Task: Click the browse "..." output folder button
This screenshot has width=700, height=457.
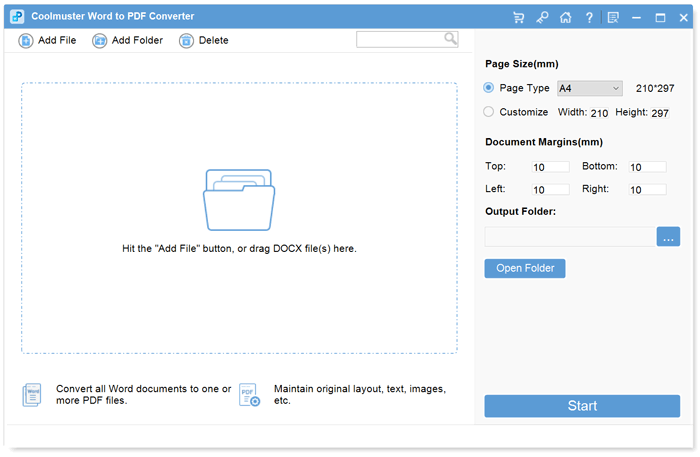Action: tap(668, 237)
